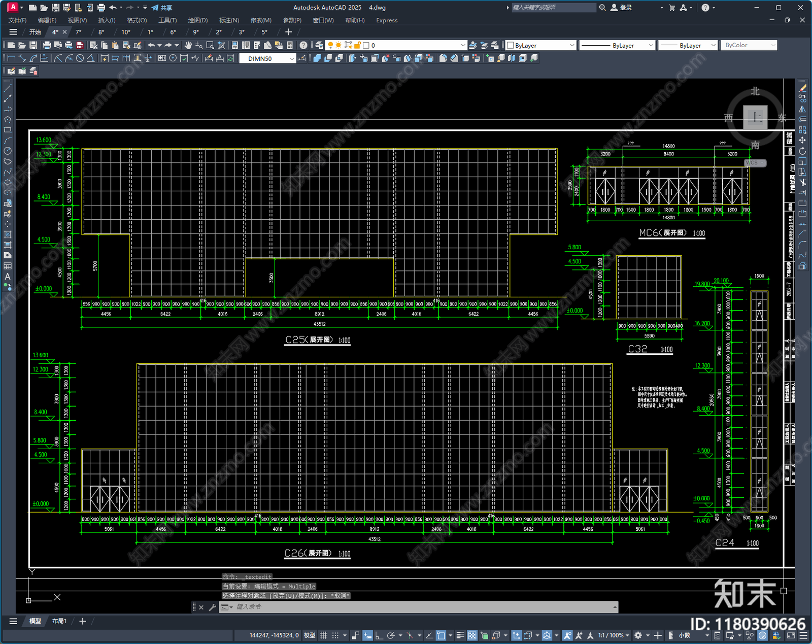Viewport: 812px width, 644px height.
Task: Click the keyword search input field
Action: tap(553, 8)
